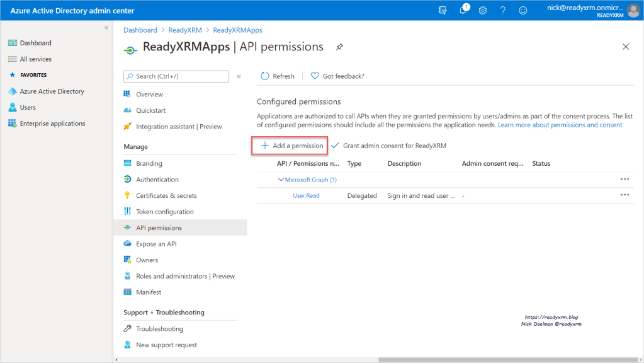Click the Dashboard breadcrumb link
Screen dimensions: 644x363
coord(140,30)
